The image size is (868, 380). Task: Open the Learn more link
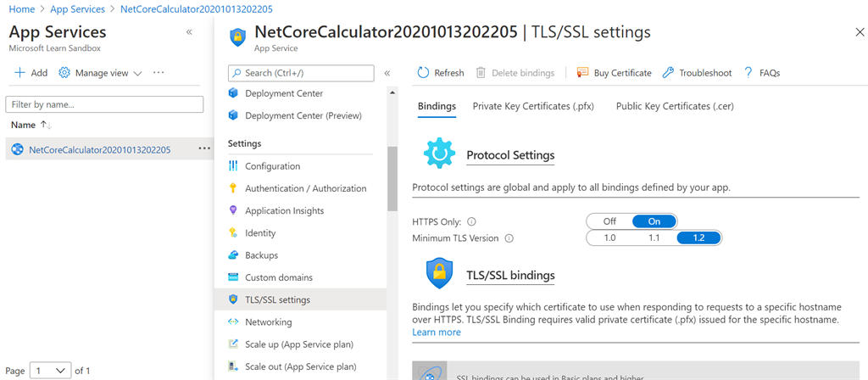pyautogui.click(x=437, y=332)
